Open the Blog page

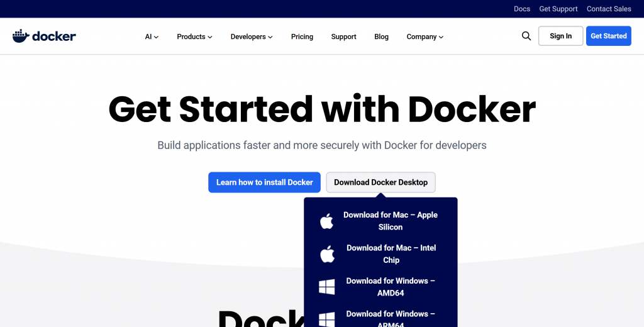tap(381, 36)
